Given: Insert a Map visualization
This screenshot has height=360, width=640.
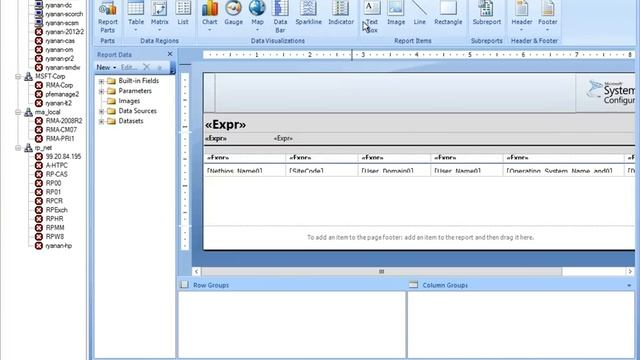Looking at the screenshot, I should (x=257, y=16).
